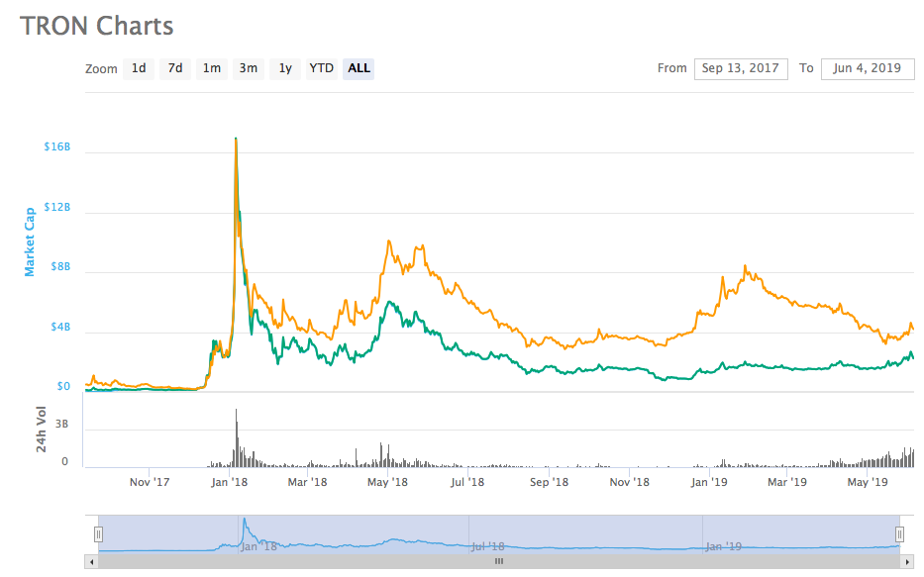
Task: Click the Zoom label
Action: 101,69
